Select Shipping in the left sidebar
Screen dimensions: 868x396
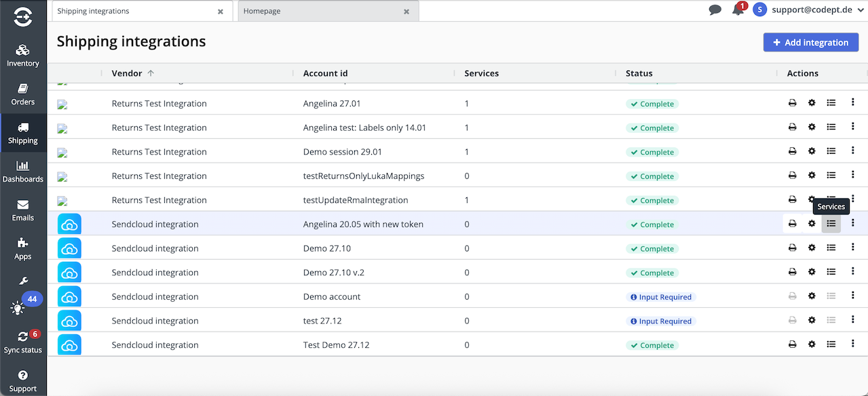tap(23, 134)
